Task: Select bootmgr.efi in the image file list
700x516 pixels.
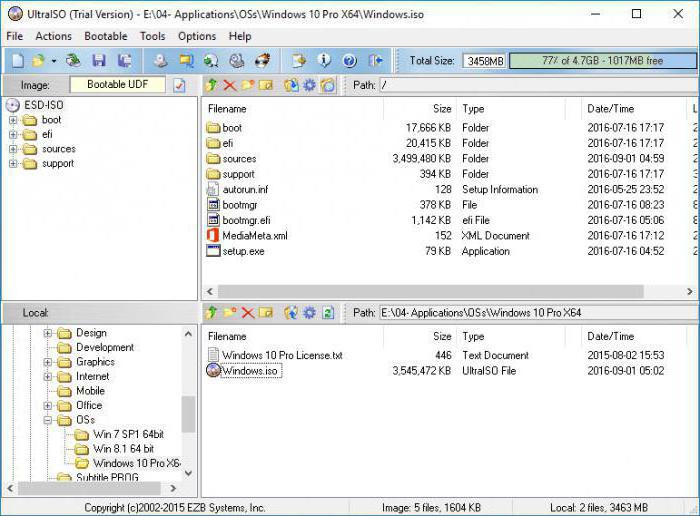Action: coord(246,221)
